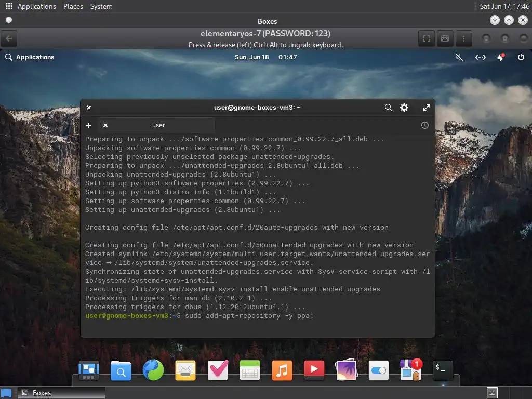Image resolution: width=532 pixels, height=399 pixels.
Task: Open the Multitasking View dock icon
Action: 88,370
